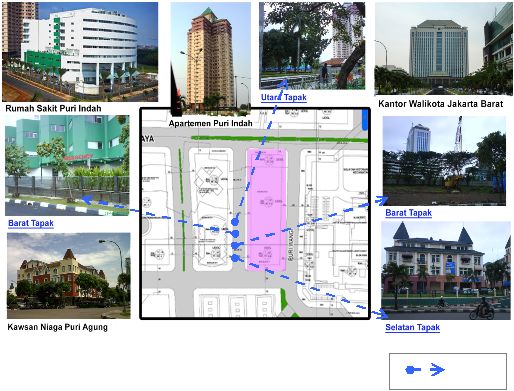Open the Utara Tapak link
Screen dimensions: 514x391
(284, 97)
